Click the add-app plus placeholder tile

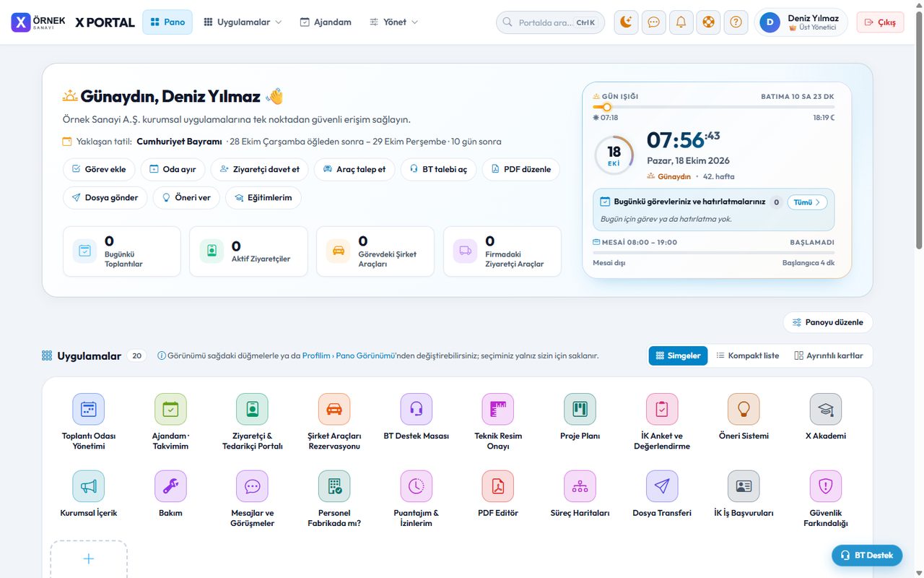point(89,559)
